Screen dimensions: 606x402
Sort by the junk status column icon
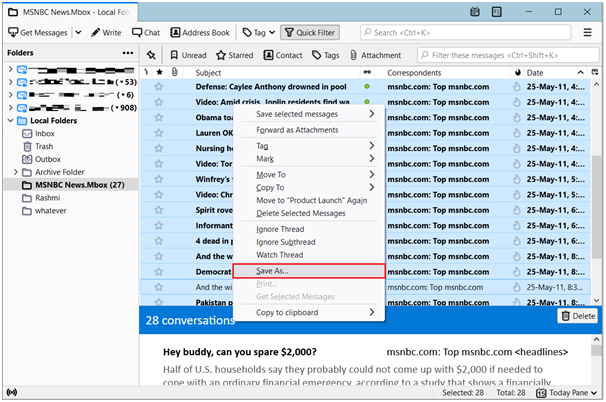[517, 72]
